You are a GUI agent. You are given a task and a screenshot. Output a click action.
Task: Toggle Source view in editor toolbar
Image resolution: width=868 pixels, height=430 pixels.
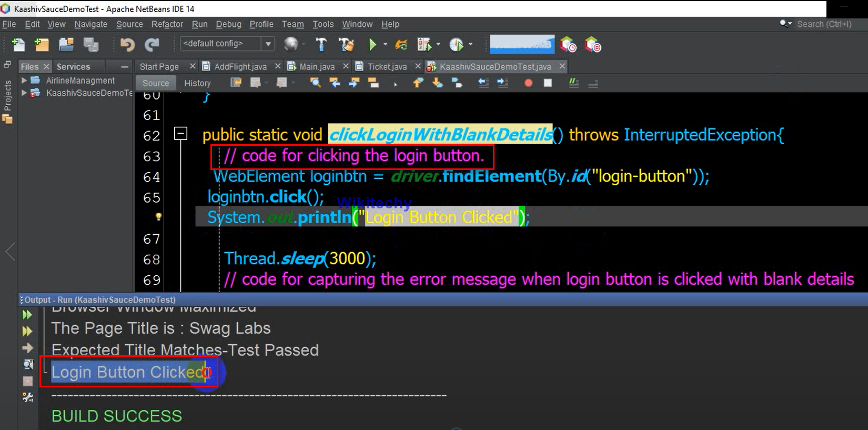coord(156,83)
